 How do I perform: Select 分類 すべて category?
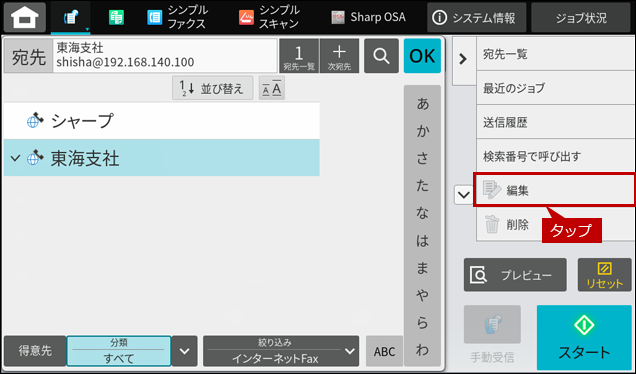pos(118,351)
